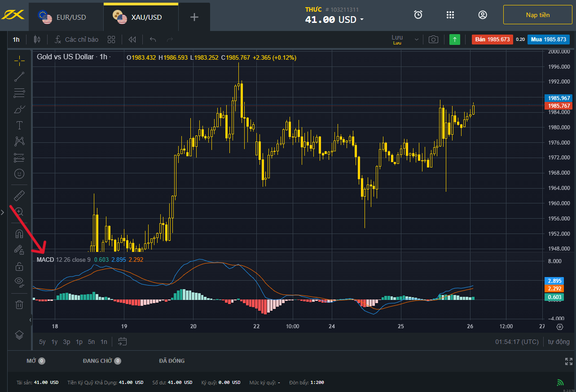This screenshot has height=392, width=576.
Task: Open the price alerts alarm icon
Action: pos(418,15)
